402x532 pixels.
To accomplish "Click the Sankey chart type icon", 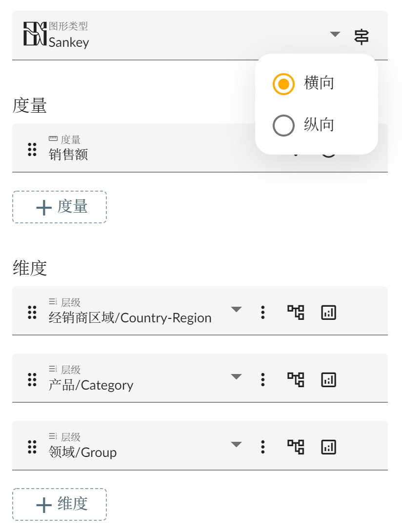I will pyautogui.click(x=35, y=34).
